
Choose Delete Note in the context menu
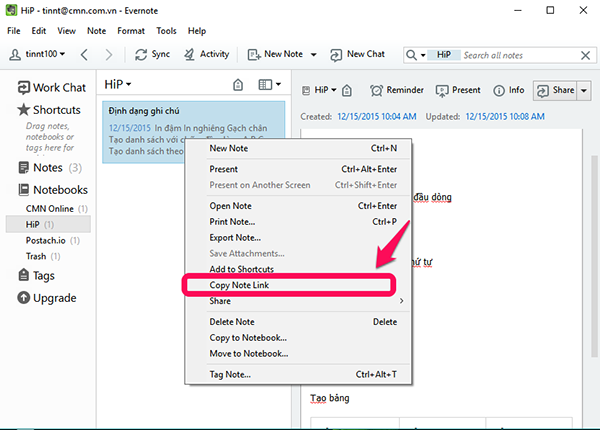(298, 322)
